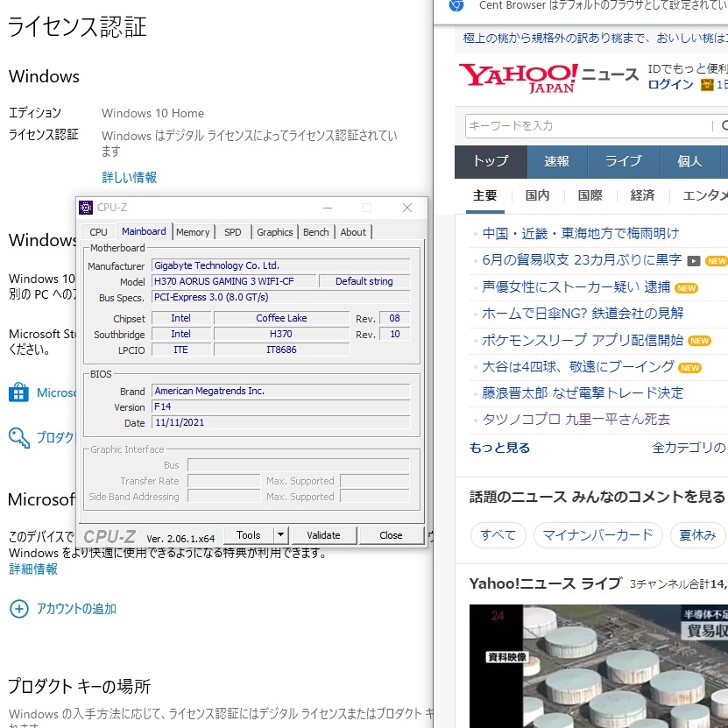
Task: Play the Yahoo News Live video thumbnail
Action: pos(598,666)
